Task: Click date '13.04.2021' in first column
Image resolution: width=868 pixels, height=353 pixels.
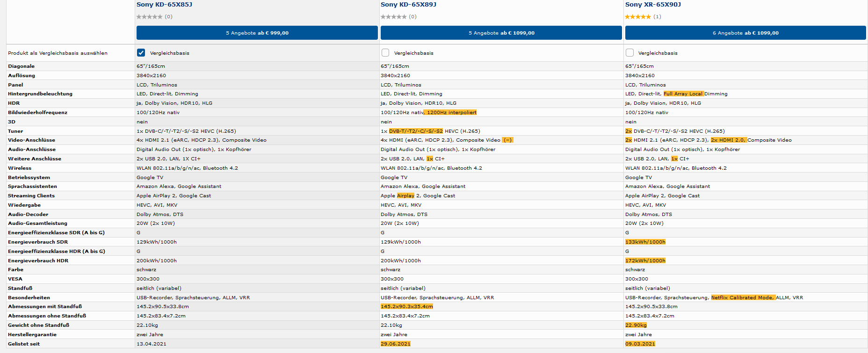Action: pyautogui.click(x=151, y=344)
